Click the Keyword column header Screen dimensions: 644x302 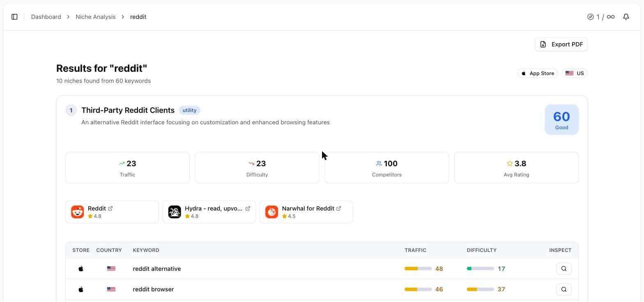coord(146,250)
